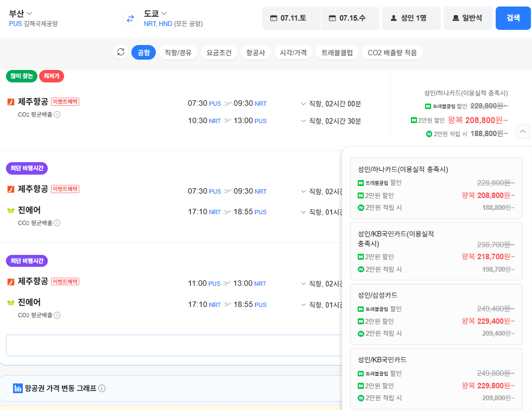Expand 17:10 NRT flight in second card

tap(303, 212)
